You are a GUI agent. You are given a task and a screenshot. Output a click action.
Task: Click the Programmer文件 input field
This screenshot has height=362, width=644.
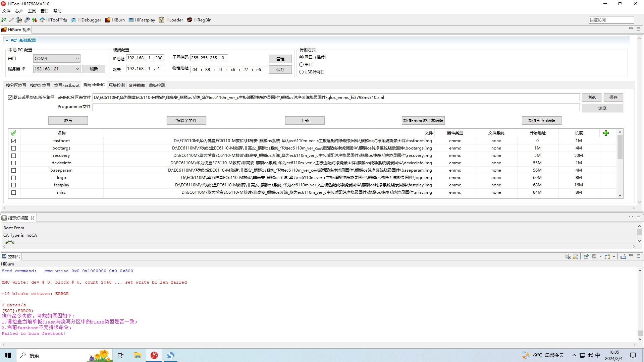336,107
